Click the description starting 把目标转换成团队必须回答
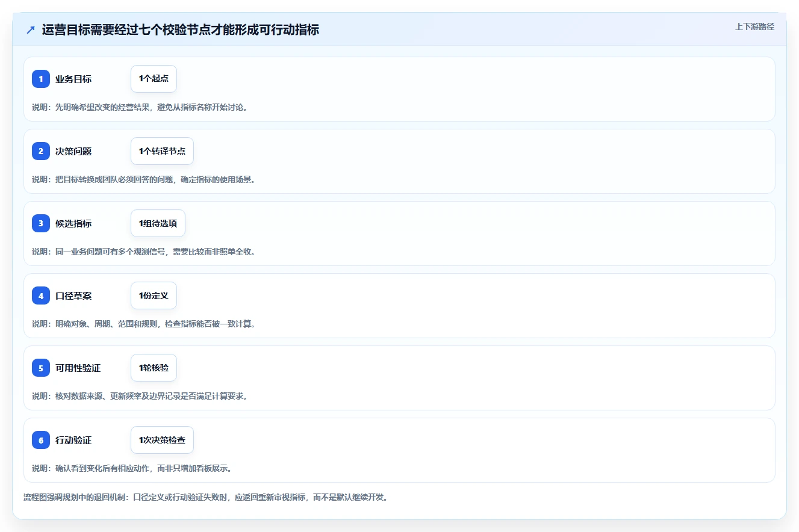This screenshot has height=532, width=799. 144,179
